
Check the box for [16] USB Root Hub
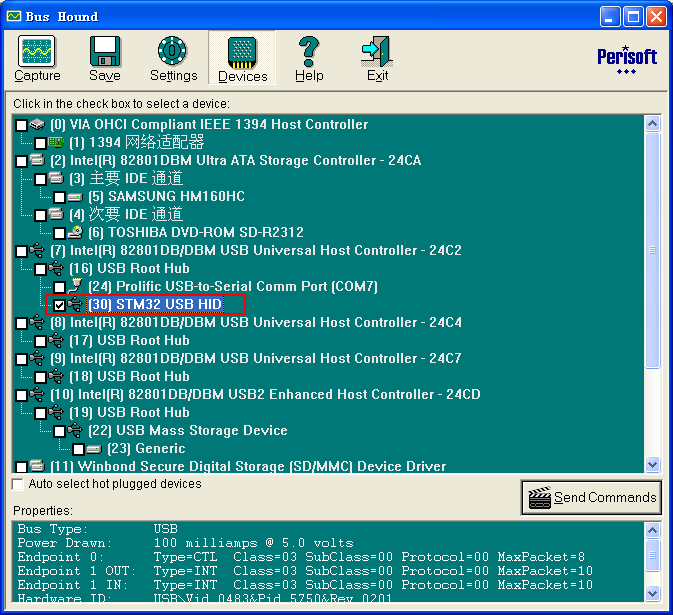click(x=40, y=269)
